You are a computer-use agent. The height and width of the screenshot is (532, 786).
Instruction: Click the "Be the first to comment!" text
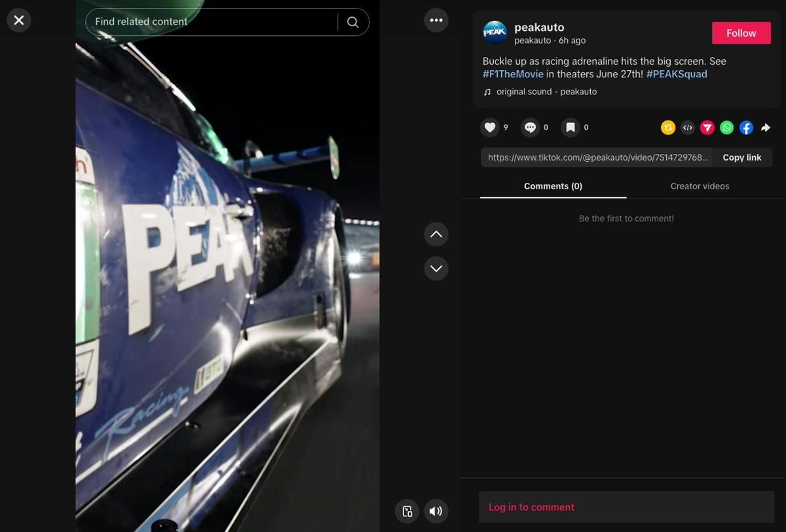pos(626,218)
